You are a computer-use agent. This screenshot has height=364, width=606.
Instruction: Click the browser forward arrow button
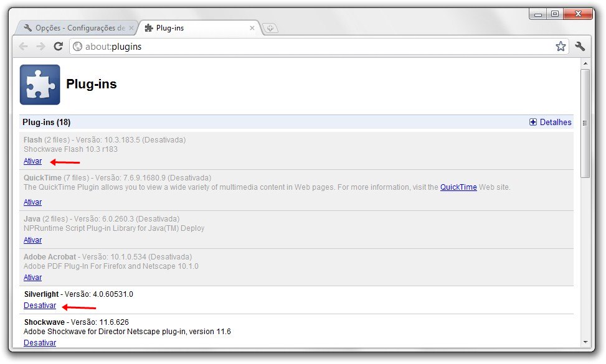[x=40, y=47]
